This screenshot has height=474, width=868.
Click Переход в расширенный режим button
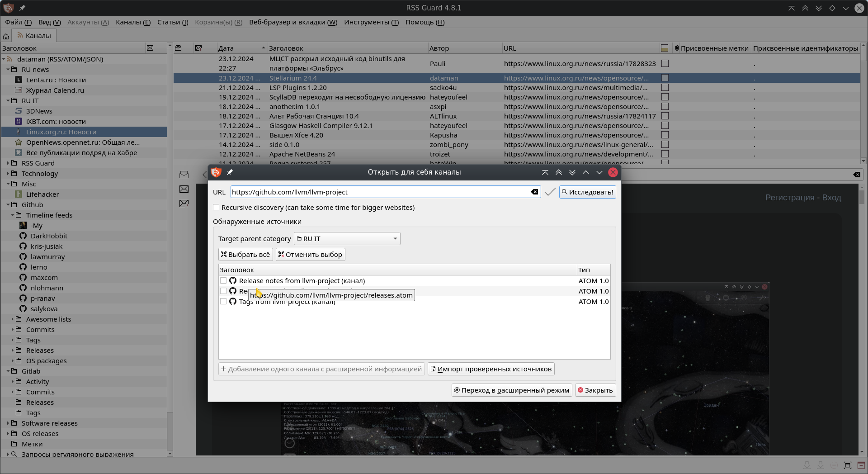click(x=512, y=390)
